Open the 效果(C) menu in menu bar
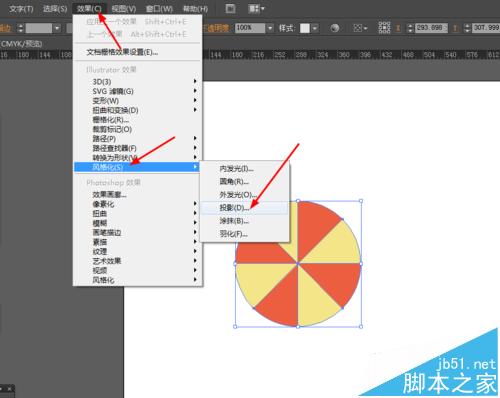500x398 pixels. [x=89, y=8]
